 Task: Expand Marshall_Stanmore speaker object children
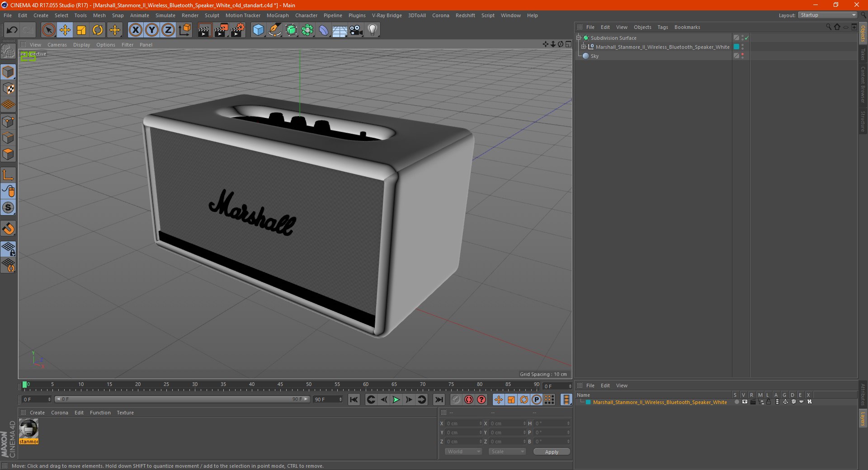584,47
